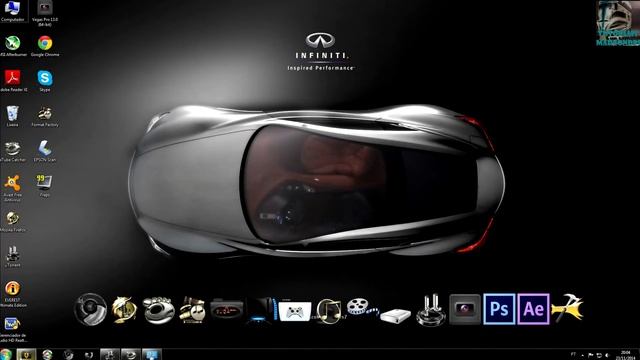The width and height of the screenshot is (640, 360).
Task: Open the camera recorder icon in the dock
Action: [x=465, y=309]
